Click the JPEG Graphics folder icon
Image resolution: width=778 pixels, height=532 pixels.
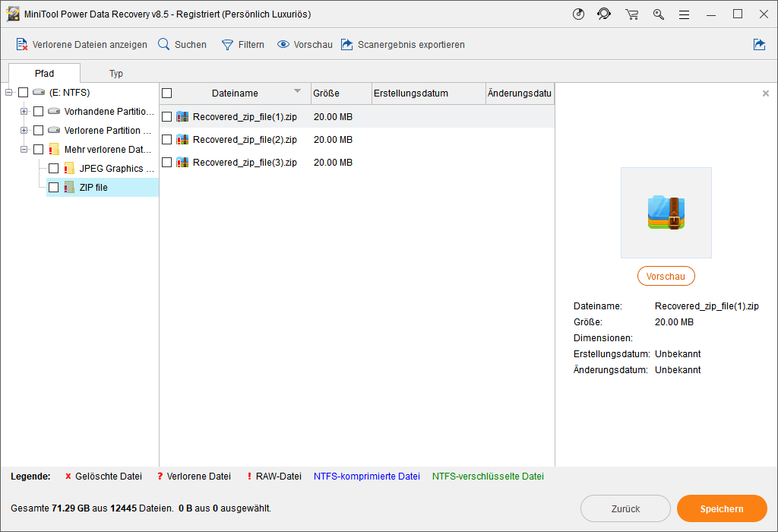pyautogui.click(x=69, y=168)
